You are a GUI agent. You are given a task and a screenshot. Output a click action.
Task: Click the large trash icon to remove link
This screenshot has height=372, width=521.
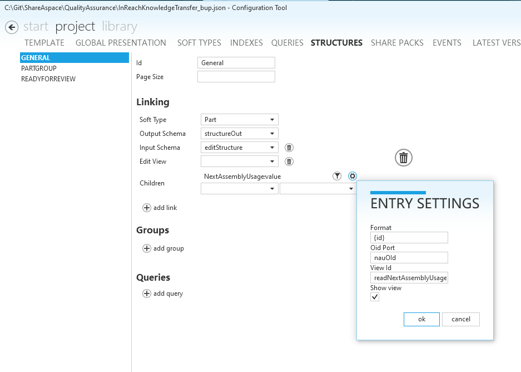tap(403, 158)
